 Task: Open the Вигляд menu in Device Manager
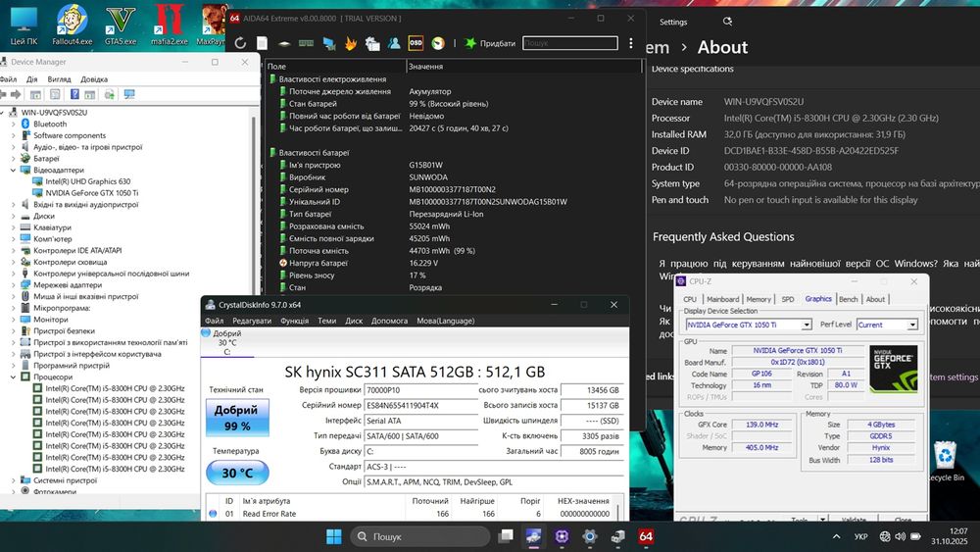tap(59, 79)
